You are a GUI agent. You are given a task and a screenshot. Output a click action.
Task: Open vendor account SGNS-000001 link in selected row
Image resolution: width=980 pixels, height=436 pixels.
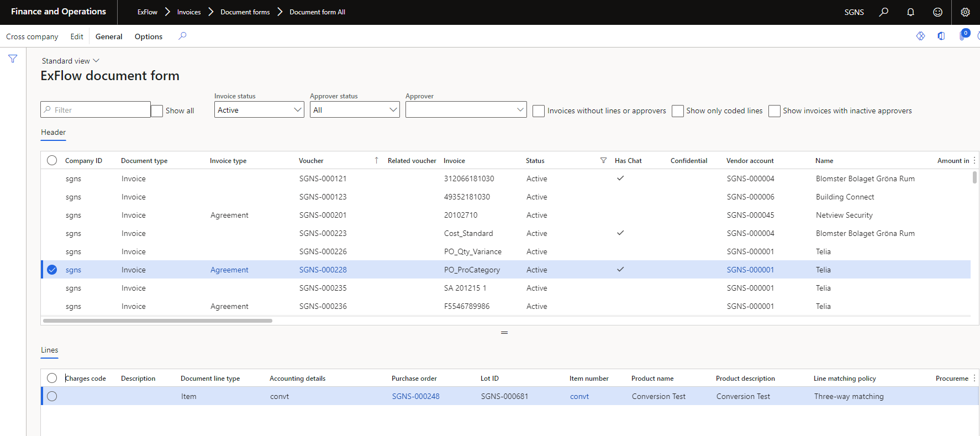pyautogui.click(x=750, y=270)
